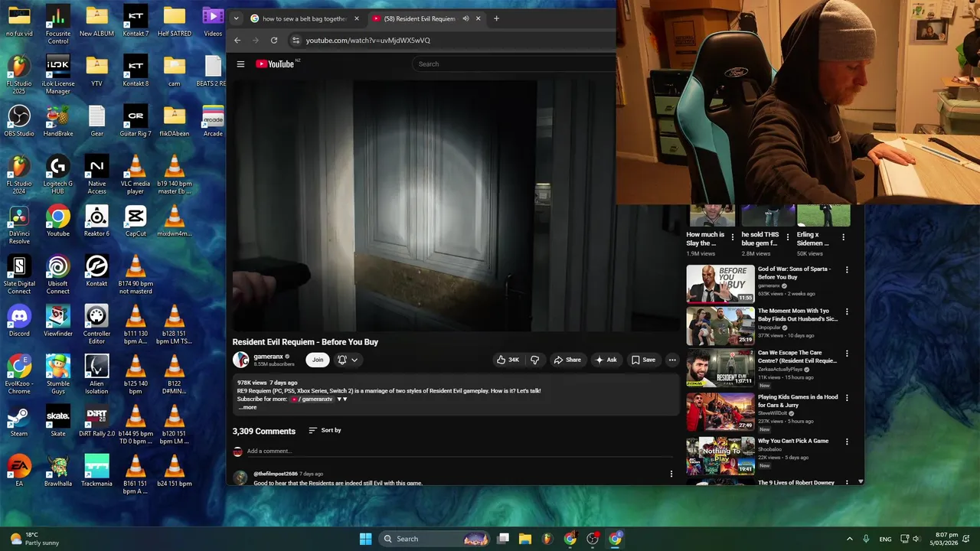Open the Sort by comments dropdown
Screen dimensions: 980x551
coord(325,430)
